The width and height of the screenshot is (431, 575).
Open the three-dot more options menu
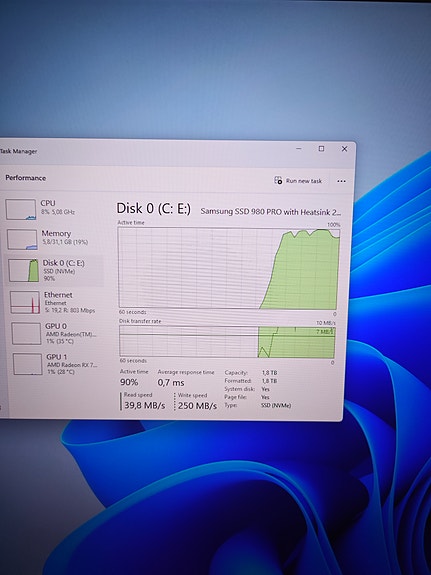341,181
